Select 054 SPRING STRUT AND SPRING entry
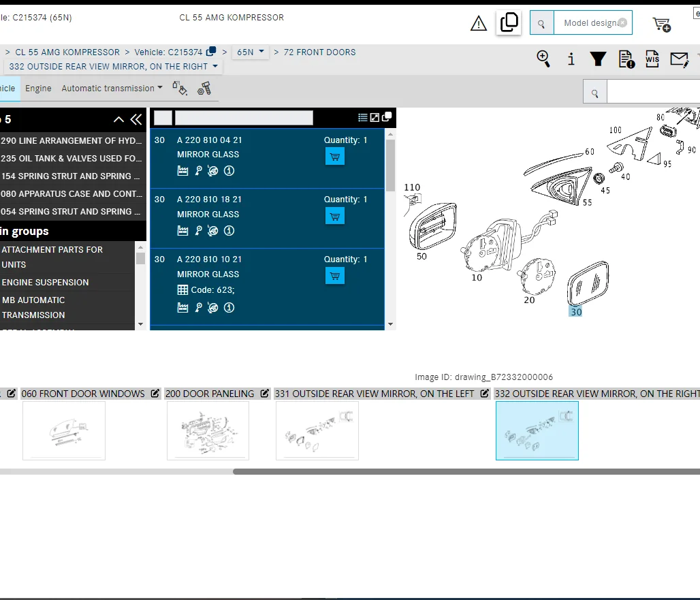Viewport: 700px width, 600px height. [71, 212]
